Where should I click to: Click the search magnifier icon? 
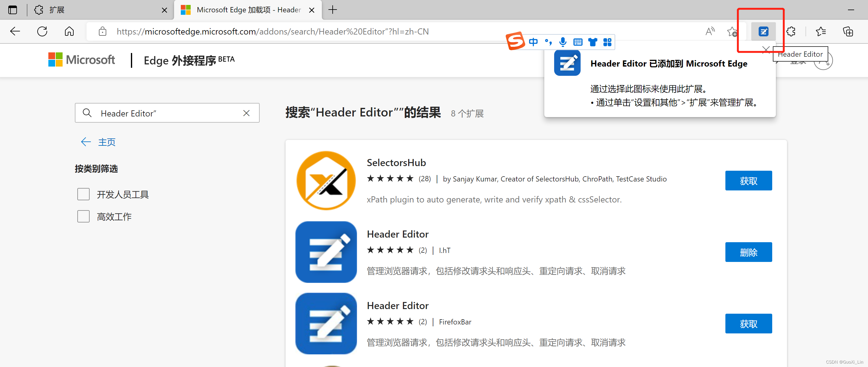pos(87,113)
